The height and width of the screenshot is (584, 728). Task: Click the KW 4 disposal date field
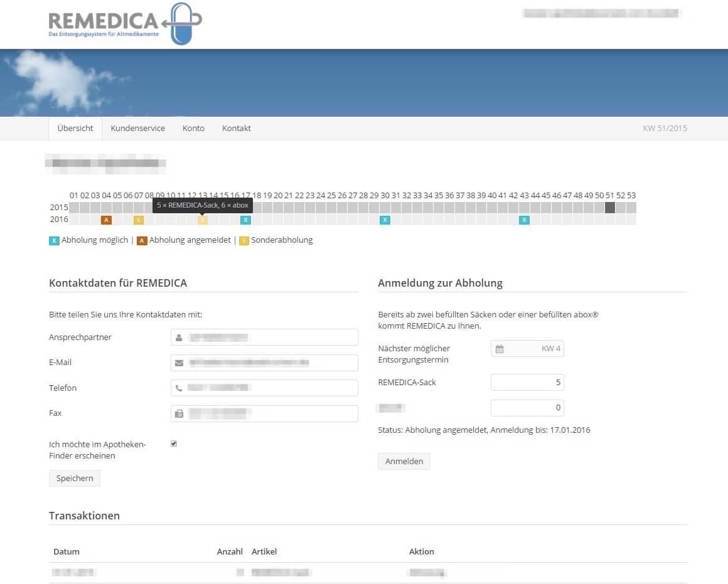527,349
